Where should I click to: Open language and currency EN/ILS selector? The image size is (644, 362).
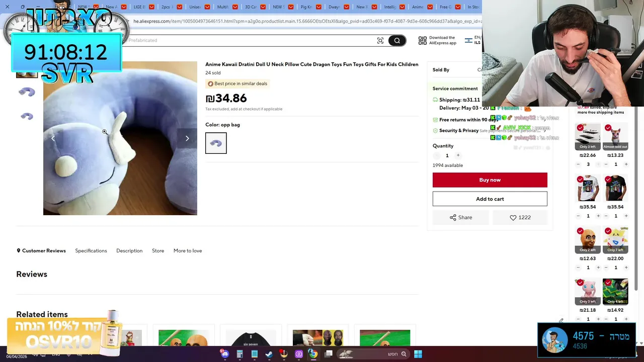point(473,40)
